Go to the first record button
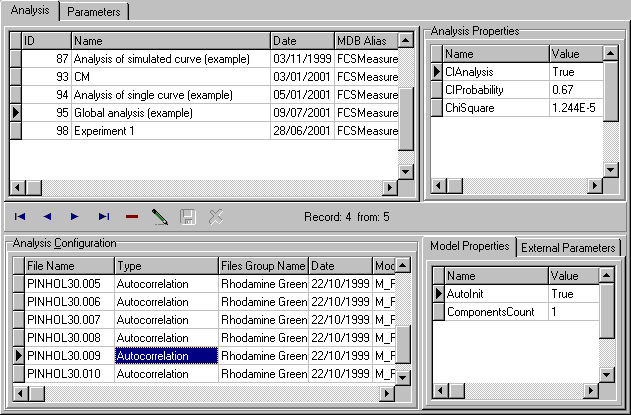 click(20, 216)
